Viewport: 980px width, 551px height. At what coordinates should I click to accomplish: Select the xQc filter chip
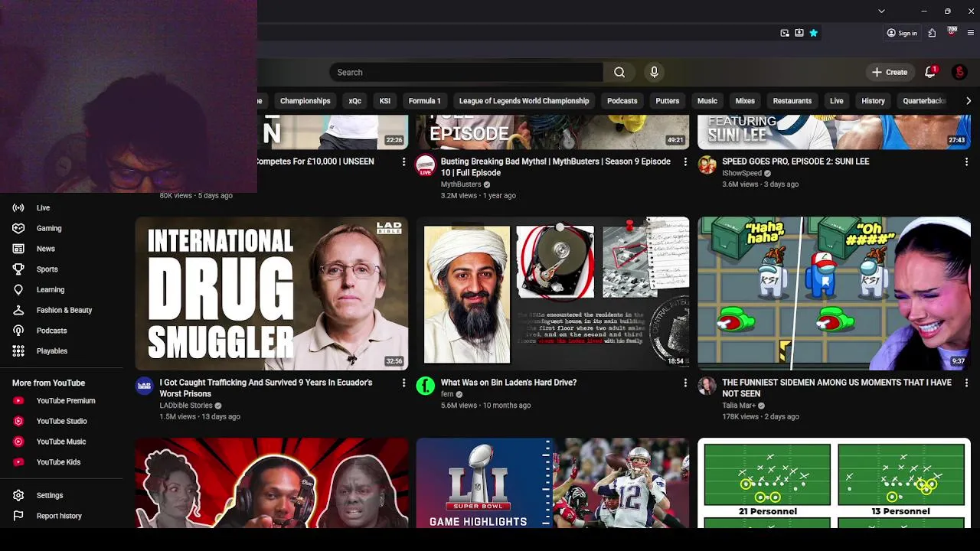354,101
